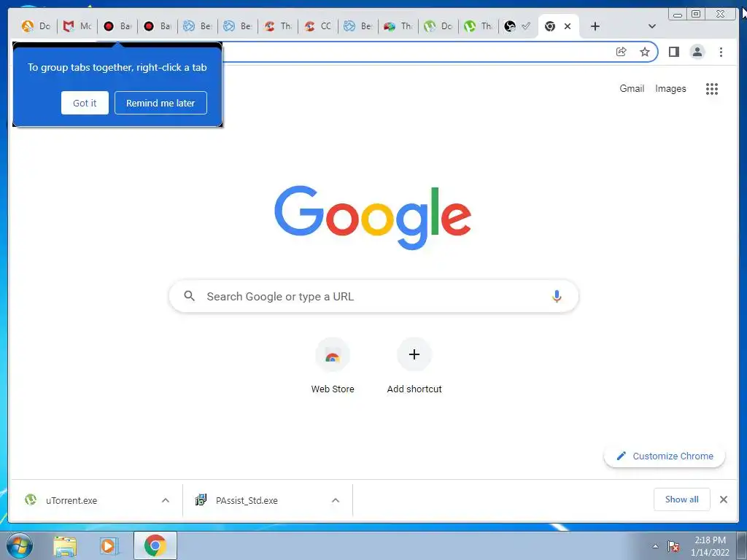The image size is (747, 560).
Task: Show hidden system tray icons
Action: 656,546
